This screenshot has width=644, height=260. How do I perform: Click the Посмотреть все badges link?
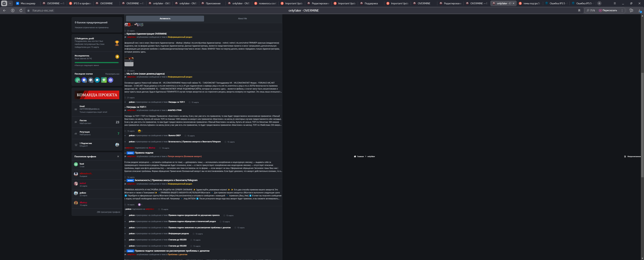(x=112, y=74)
